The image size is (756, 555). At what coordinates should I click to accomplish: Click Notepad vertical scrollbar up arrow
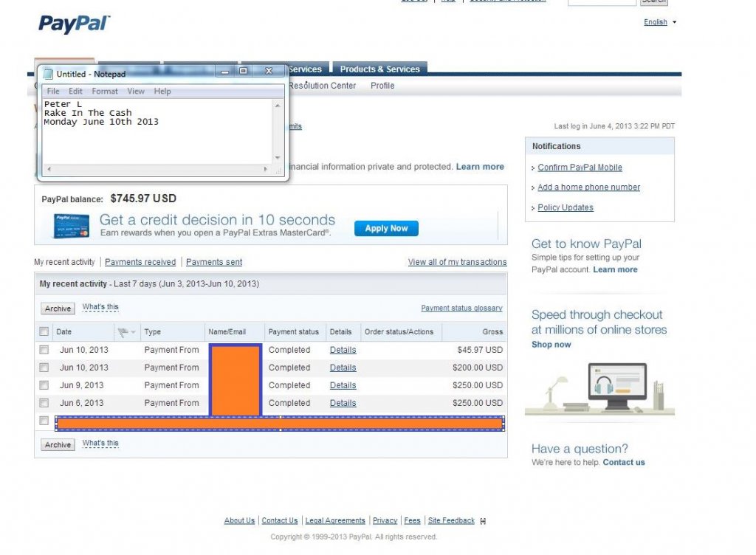pyautogui.click(x=278, y=105)
